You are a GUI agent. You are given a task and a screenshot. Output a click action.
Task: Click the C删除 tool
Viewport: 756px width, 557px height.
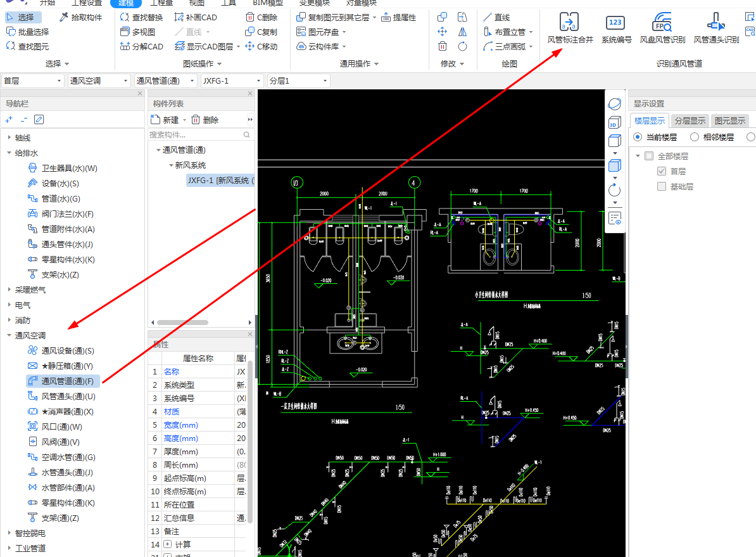coord(261,17)
